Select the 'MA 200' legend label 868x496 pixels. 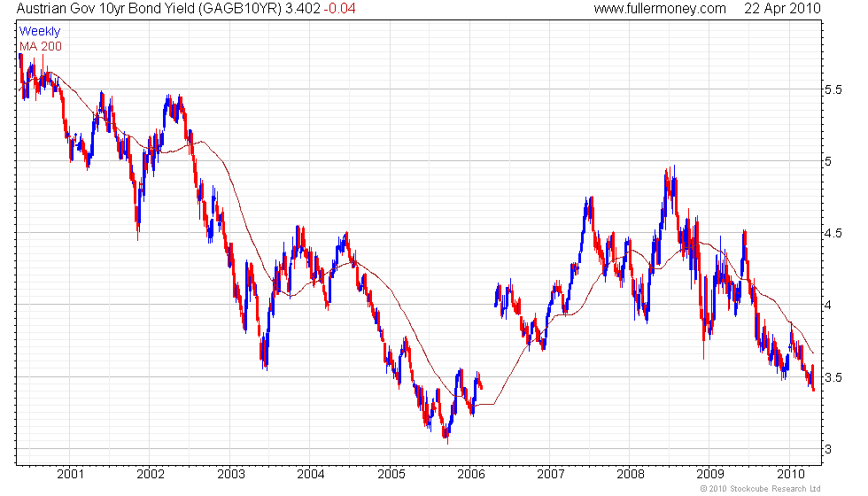tap(41, 46)
